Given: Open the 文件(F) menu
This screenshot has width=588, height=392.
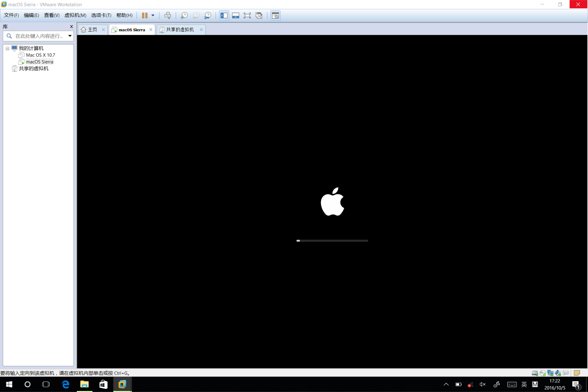Looking at the screenshot, I should (x=11, y=15).
